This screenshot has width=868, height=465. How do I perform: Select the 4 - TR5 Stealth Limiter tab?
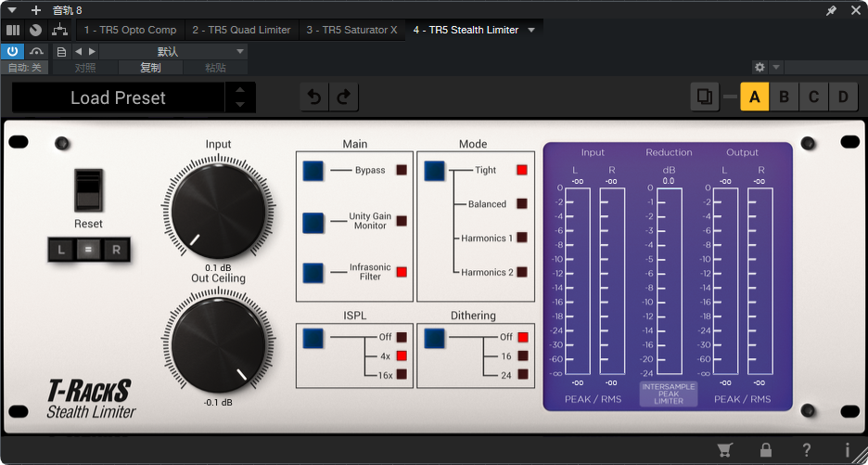(466, 30)
